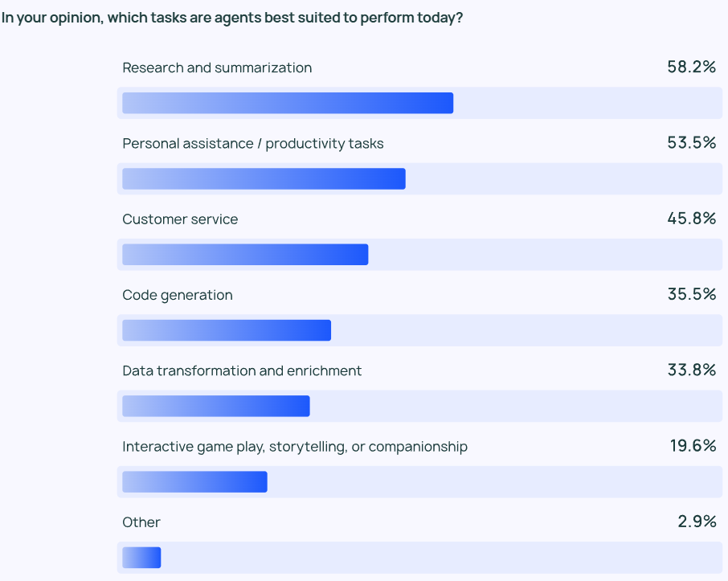Click the survey question heading text
The width and height of the screenshot is (728, 581).
pyautogui.click(x=232, y=18)
